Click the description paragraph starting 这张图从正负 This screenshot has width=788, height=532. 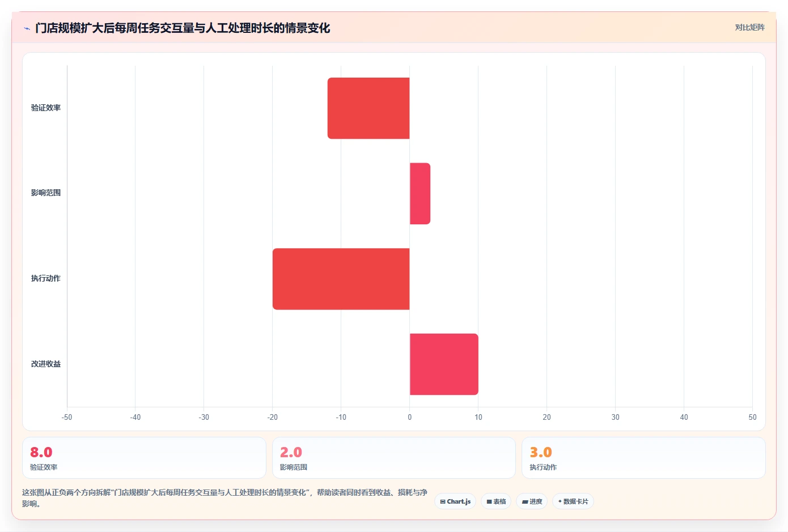coord(225,498)
